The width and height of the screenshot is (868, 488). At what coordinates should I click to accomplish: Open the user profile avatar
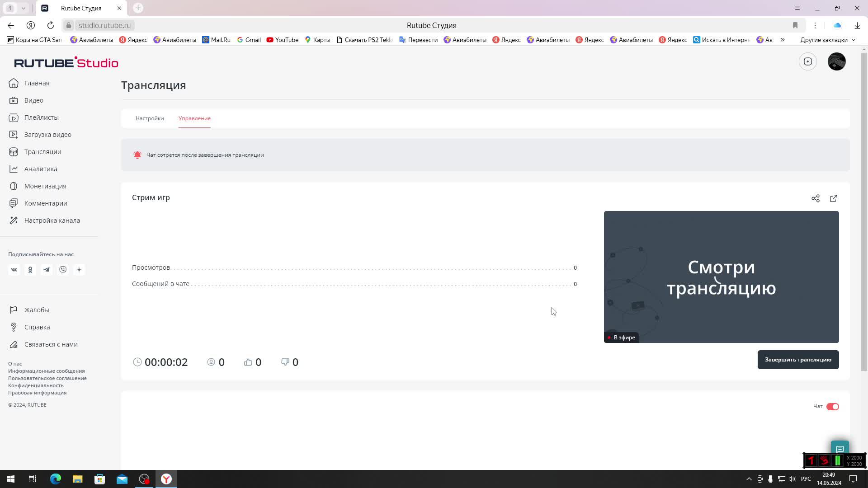[x=836, y=61]
